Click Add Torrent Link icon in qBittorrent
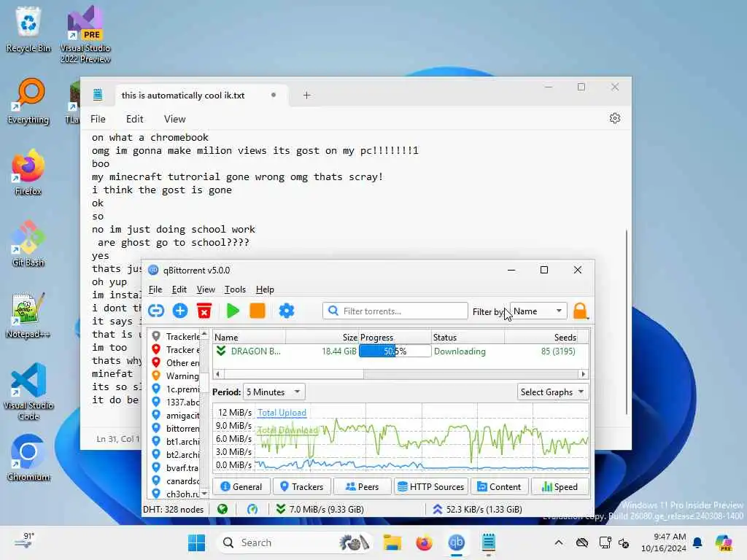The height and width of the screenshot is (560, 747). pos(156,311)
